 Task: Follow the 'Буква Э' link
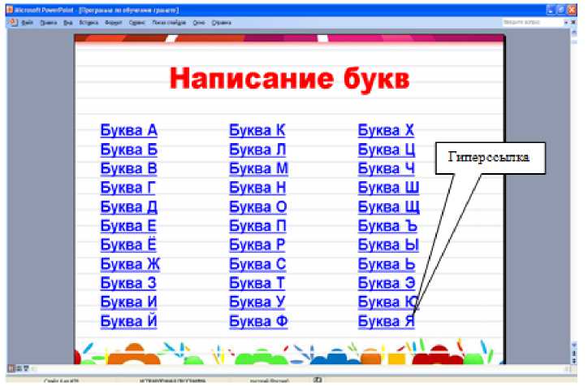(x=387, y=283)
